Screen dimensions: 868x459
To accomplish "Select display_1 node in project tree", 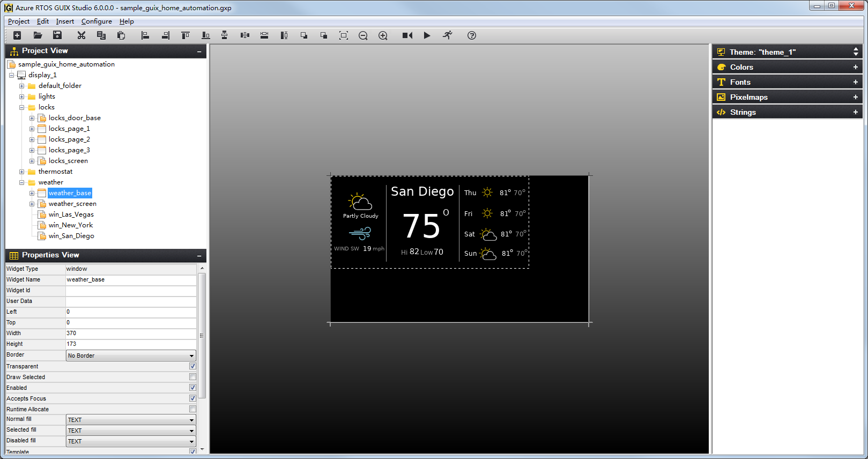I will [42, 75].
